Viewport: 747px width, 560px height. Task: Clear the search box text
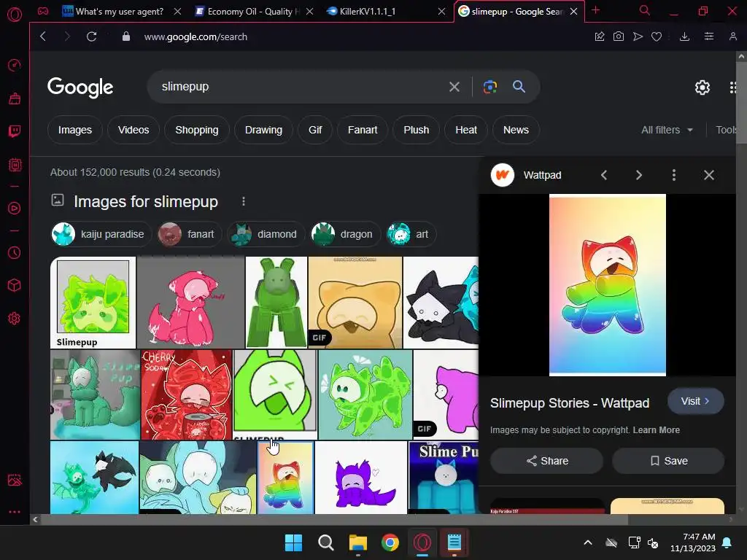(x=454, y=87)
